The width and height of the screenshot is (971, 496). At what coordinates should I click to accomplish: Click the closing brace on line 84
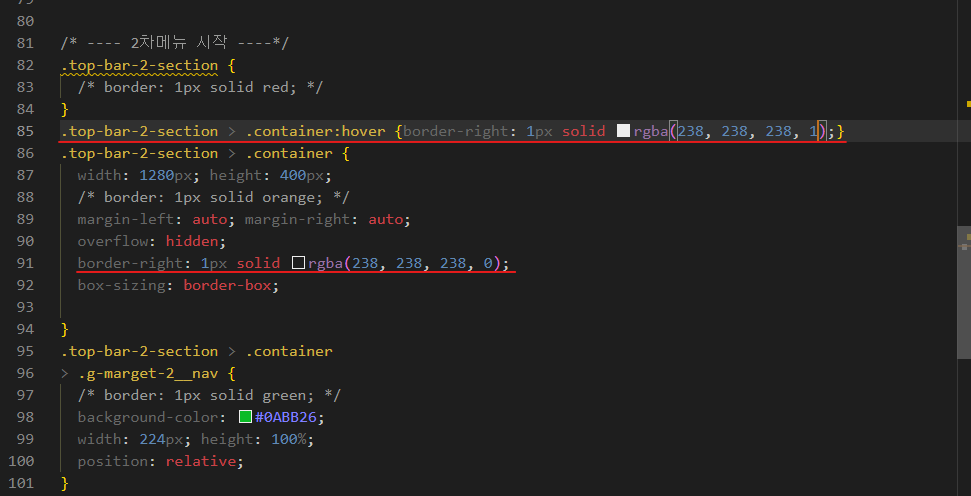point(64,109)
